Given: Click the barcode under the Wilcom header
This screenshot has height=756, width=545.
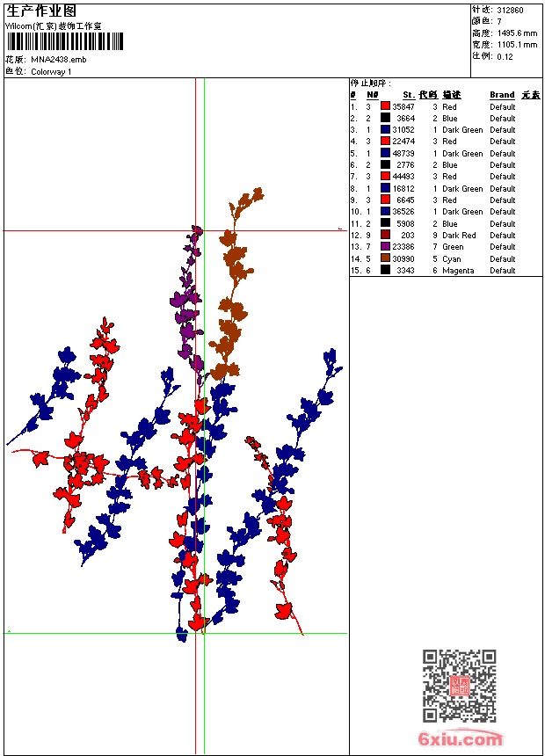Looking at the screenshot, I should click(65, 41).
